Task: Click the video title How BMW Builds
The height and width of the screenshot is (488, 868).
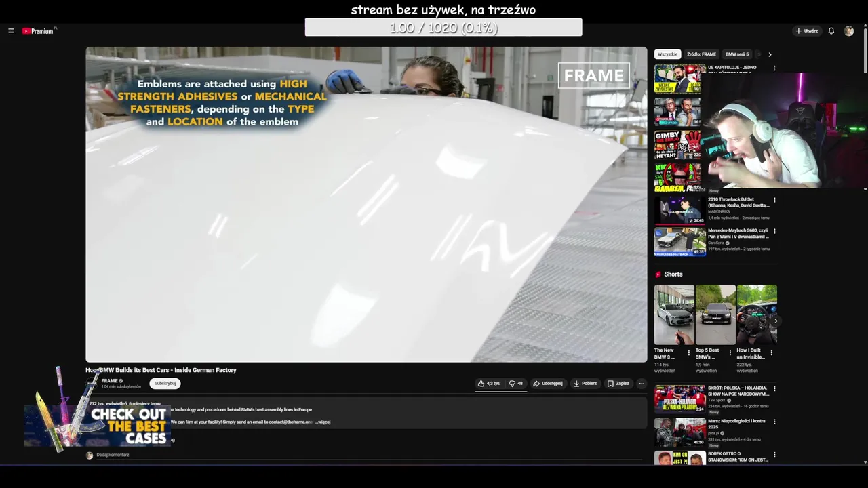Action: [161, 370]
